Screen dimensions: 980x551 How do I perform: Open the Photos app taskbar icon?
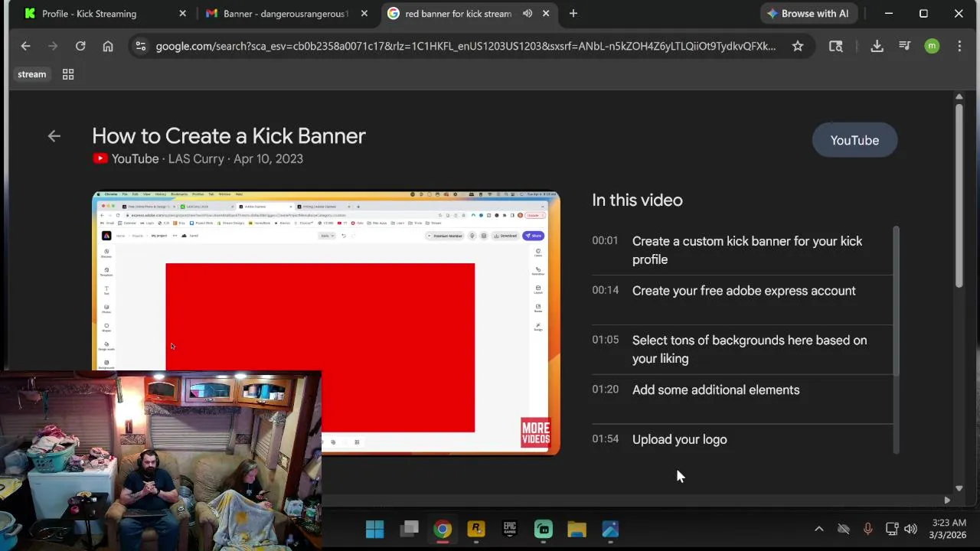pyautogui.click(x=610, y=529)
